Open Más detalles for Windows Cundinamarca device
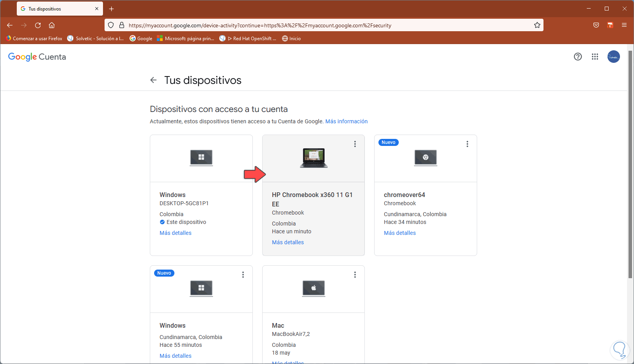This screenshot has width=634, height=364. [176, 356]
